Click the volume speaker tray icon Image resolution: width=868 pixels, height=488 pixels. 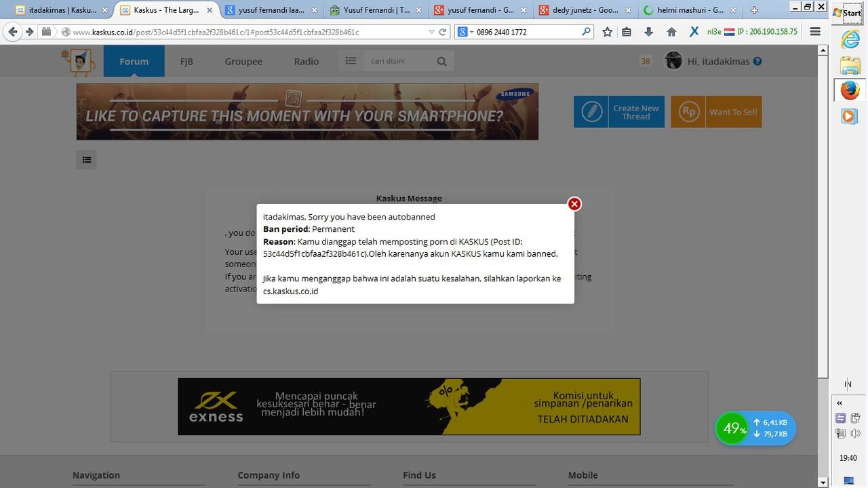click(855, 434)
